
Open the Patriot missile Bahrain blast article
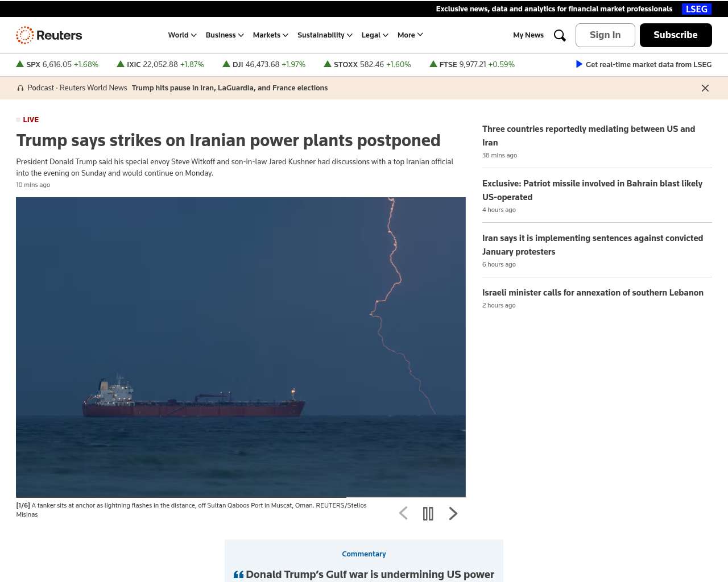[x=592, y=190]
